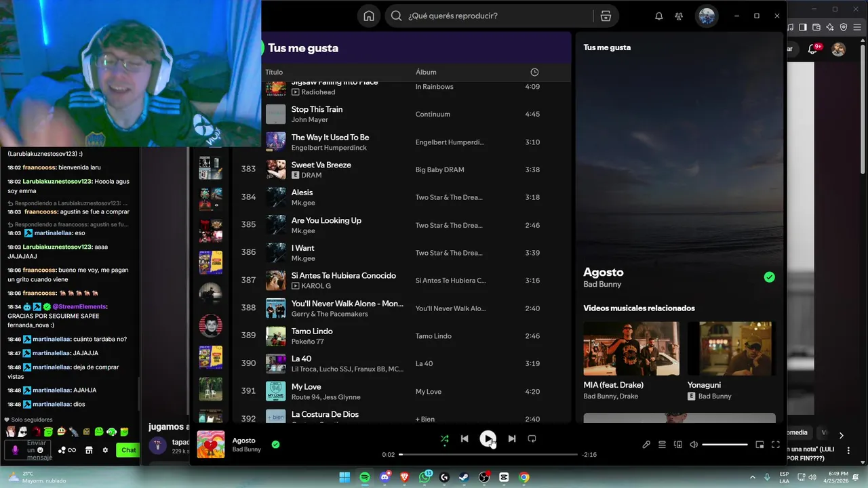Select the song La 40
The image size is (868, 488).
click(x=301, y=359)
